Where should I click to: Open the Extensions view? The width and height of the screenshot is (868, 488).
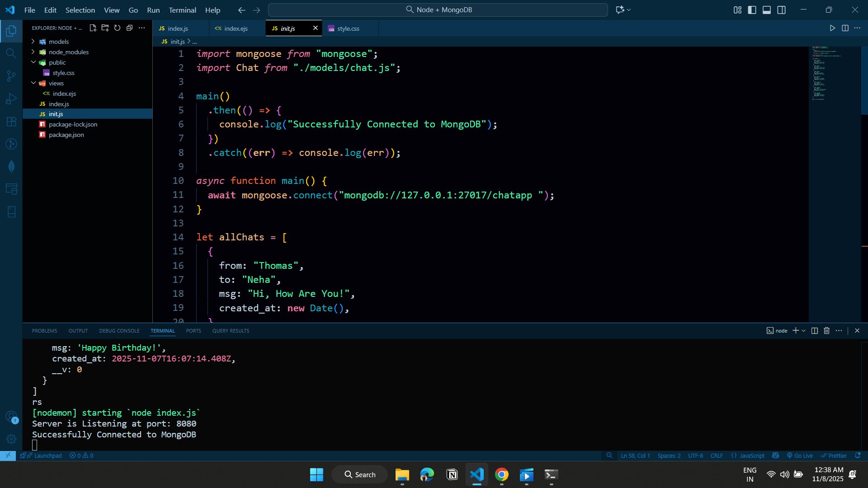(11, 121)
